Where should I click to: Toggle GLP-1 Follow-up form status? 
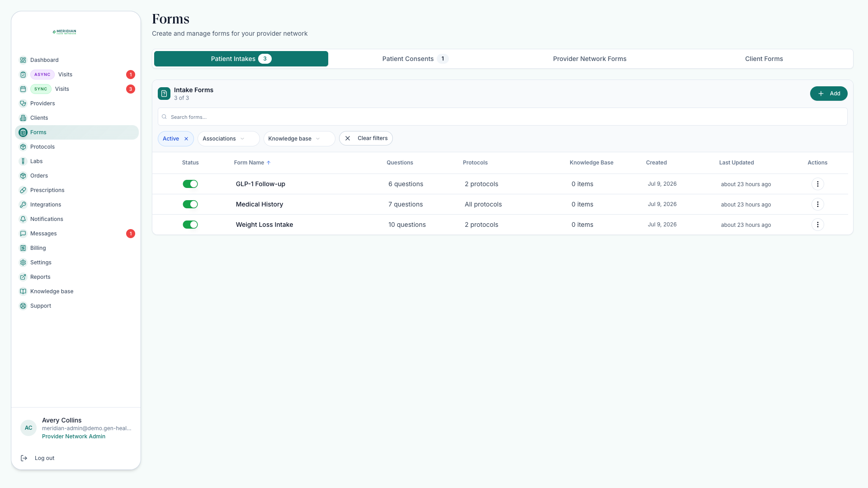pos(190,184)
